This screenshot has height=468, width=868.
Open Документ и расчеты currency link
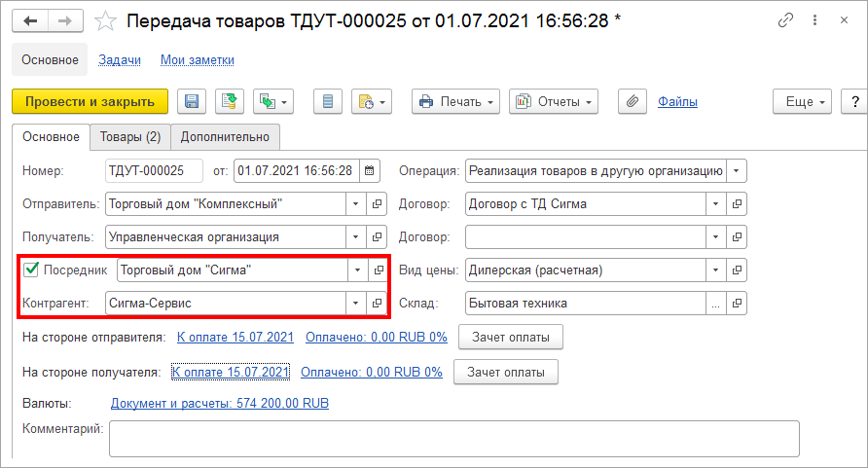coord(219,402)
